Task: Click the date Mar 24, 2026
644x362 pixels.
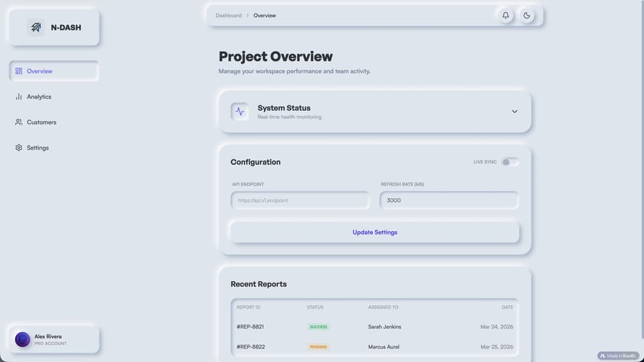Action: tap(496, 326)
